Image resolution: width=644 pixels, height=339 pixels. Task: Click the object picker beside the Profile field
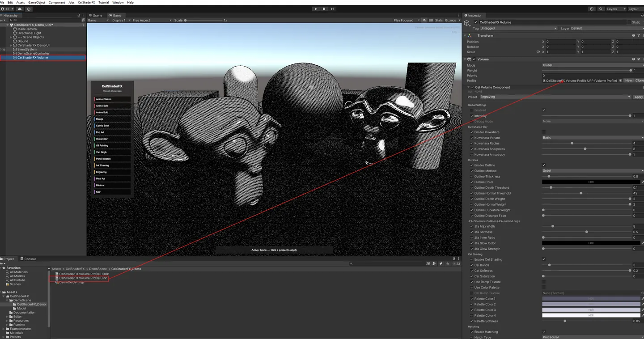(620, 81)
